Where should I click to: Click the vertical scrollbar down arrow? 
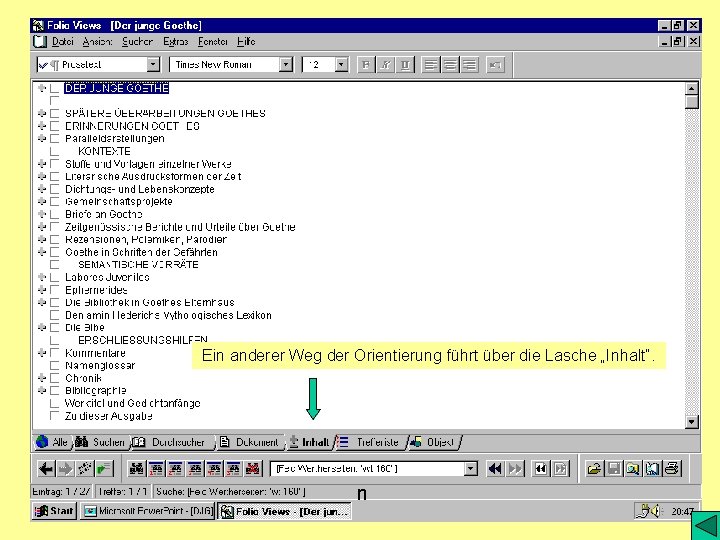692,422
